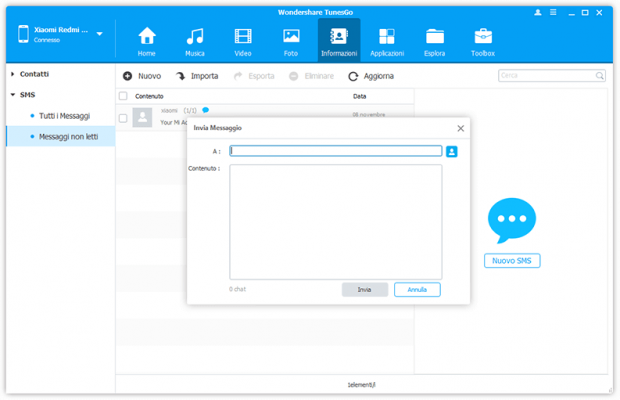Open the Esplora file browser
The width and height of the screenshot is (620, 400).
[435, 41]
